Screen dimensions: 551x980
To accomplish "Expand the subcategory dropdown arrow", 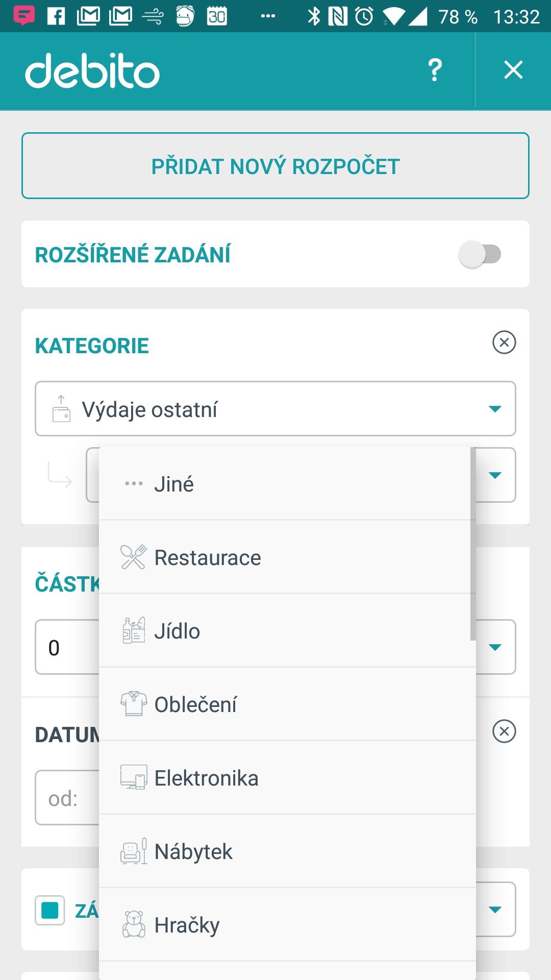I will (x=495, y=475).
